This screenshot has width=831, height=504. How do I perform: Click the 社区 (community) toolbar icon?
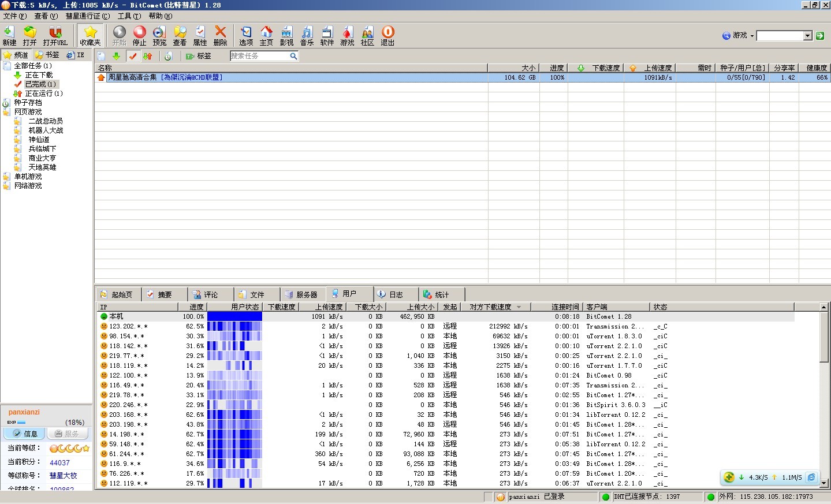[367, 35]
